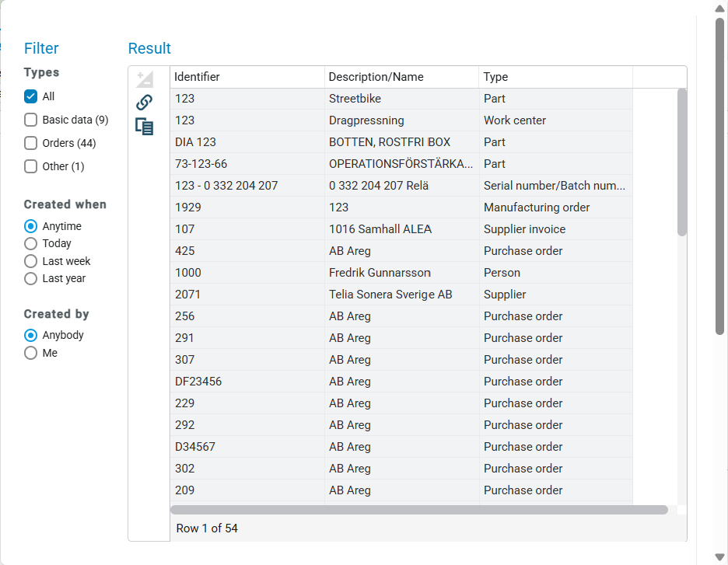Select the Streetbike part row
This screenshot has height=565, width=728.
401,99
